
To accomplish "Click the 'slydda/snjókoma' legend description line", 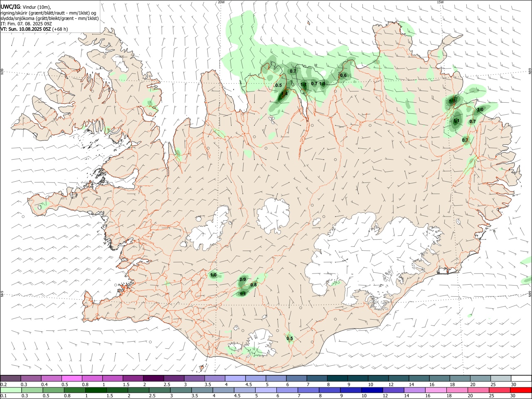I will pos(49,18).
